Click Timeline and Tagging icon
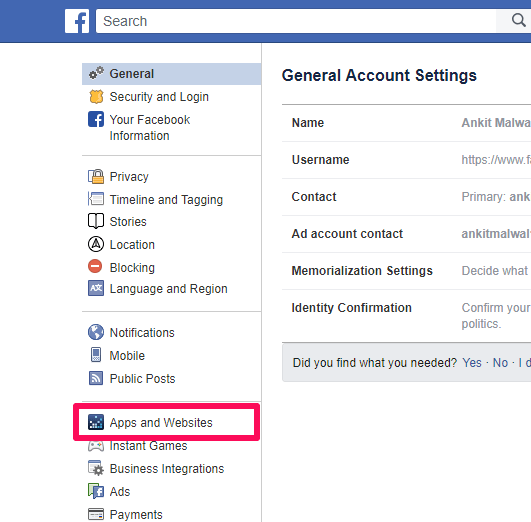531x522 pixels. coord(96,199)
